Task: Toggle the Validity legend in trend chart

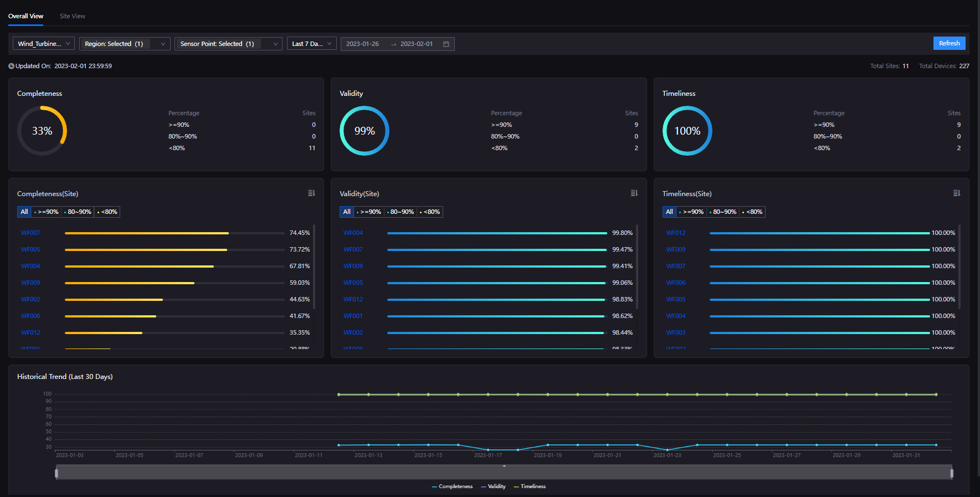Action: pyautogui.click(x=493, y=486)
